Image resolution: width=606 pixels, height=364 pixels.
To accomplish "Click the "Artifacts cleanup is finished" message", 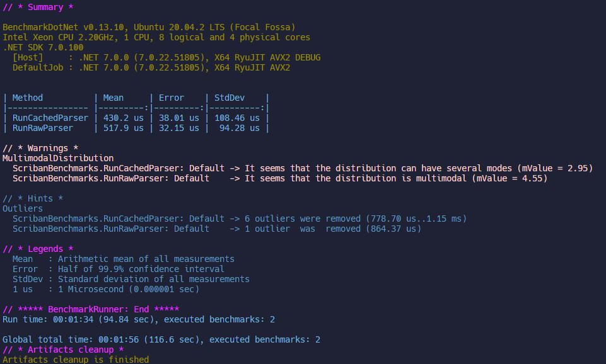I will pyautogui.click(x=76, y=360).
